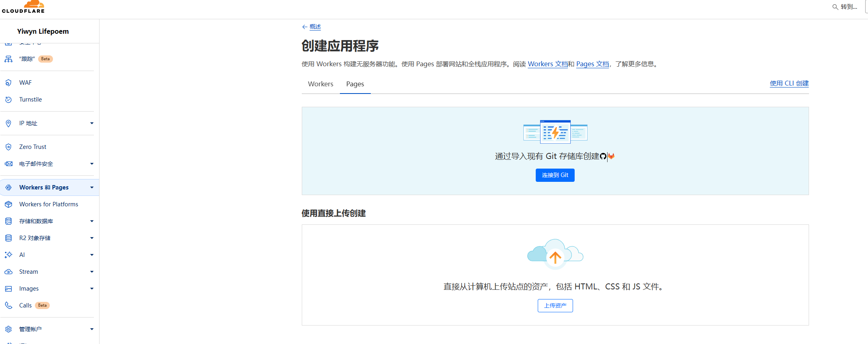Click the Workers for Platforms cube icon
The width and height of the screenshot is (868, 344).
[8, 204]
